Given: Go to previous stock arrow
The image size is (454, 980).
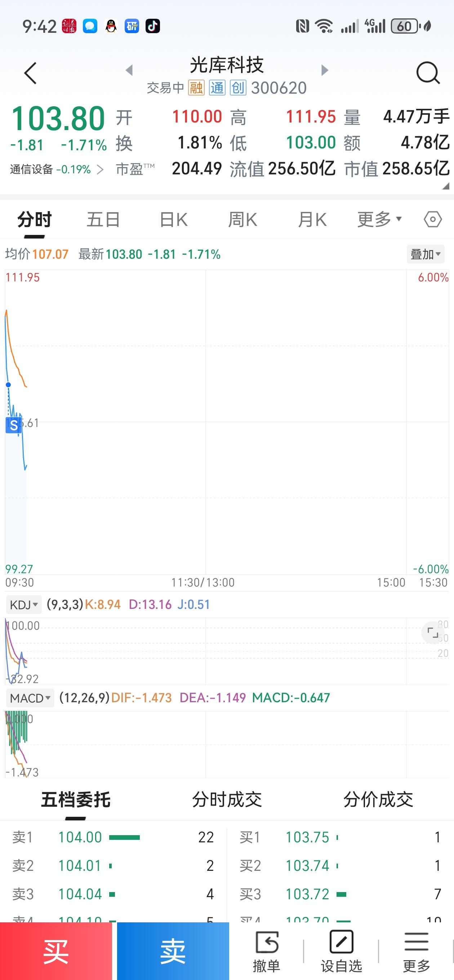Looking at the screenshot, I should tap(129, 70).
